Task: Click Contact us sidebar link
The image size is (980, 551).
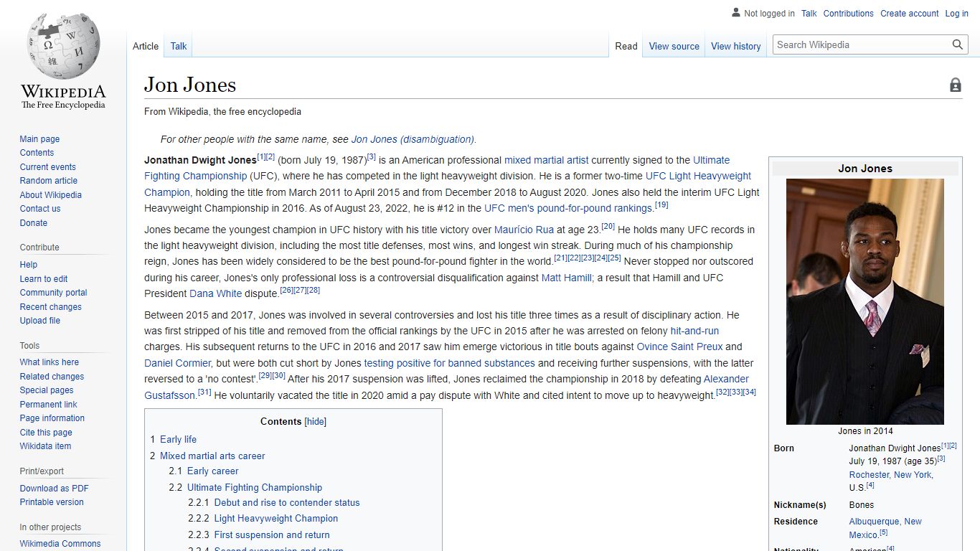Action: click(40, 209)
